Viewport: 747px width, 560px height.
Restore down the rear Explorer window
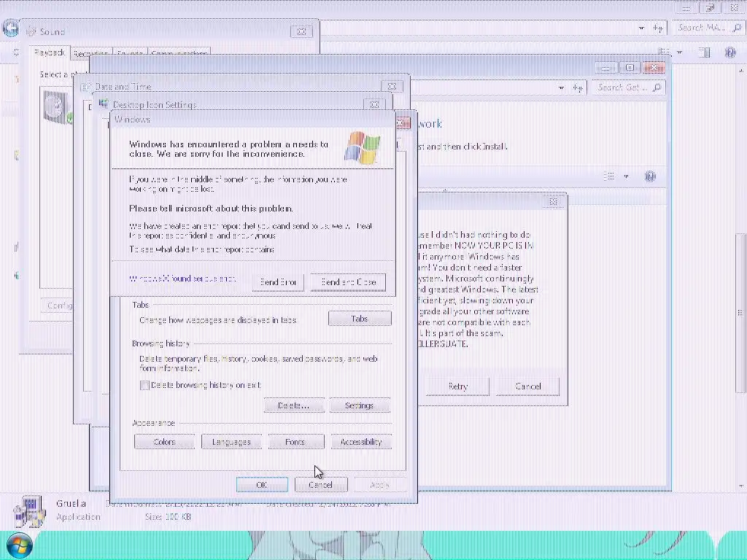(x=711, y=7)
